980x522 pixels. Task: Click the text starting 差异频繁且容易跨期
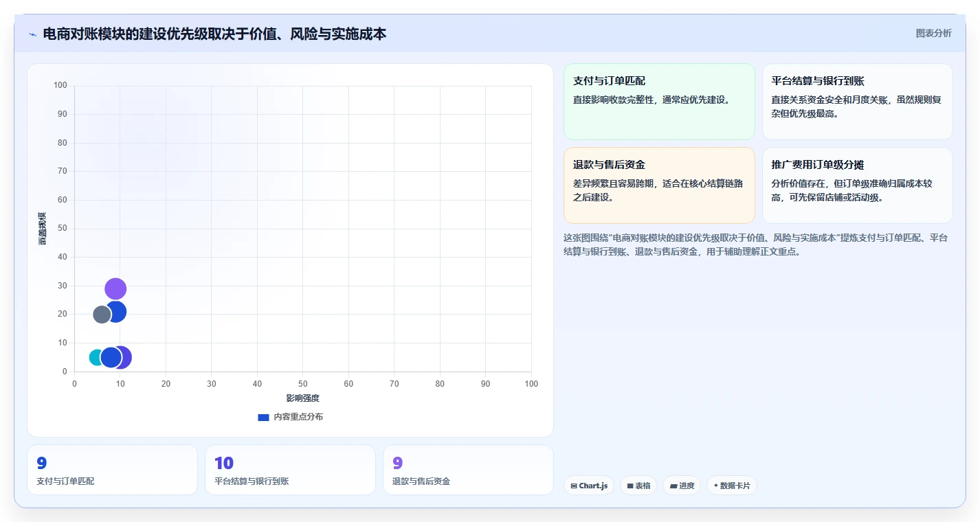coord(658,190)
